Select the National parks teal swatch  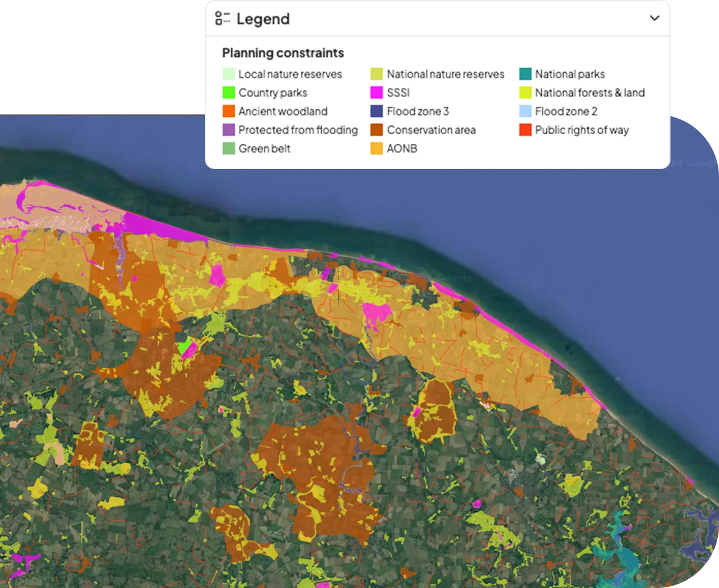(525, 74)
